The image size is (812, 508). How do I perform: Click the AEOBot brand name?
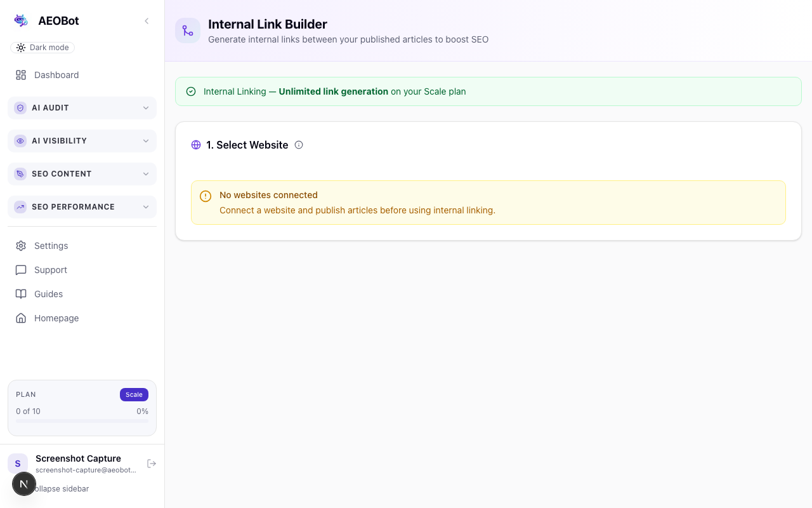[x=58, y=21]
